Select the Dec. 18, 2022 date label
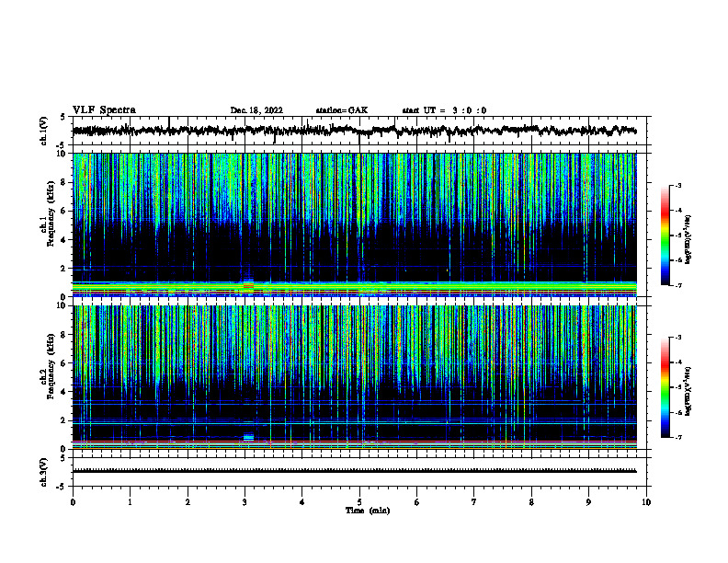728x563 pixels. tap(256, 110)
